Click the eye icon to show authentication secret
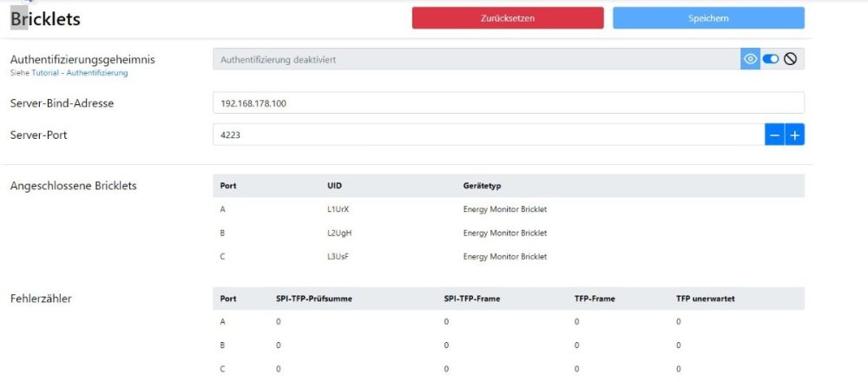This screenshot has width=868, height=382. pyautogui.click(x=750, y=59)
